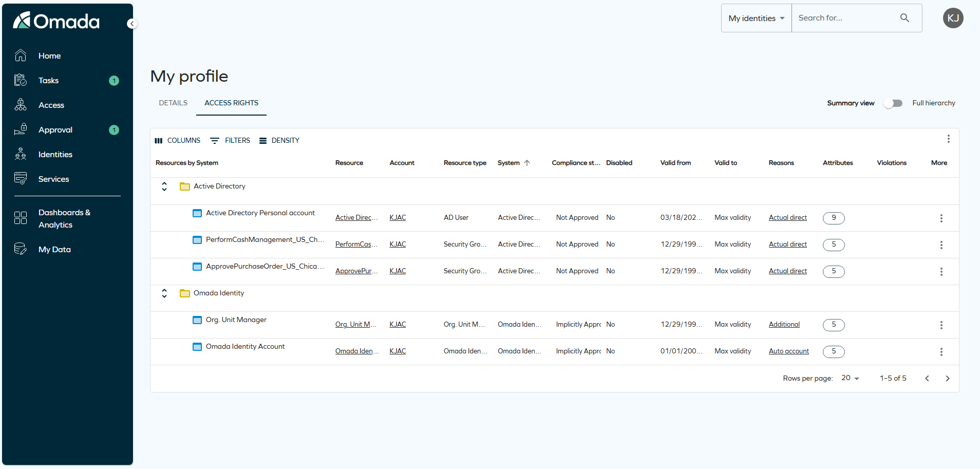The height and width of the screenshot is (469, 980).
Task: Open the PerformCas... resource link
Action: (356, 245)
